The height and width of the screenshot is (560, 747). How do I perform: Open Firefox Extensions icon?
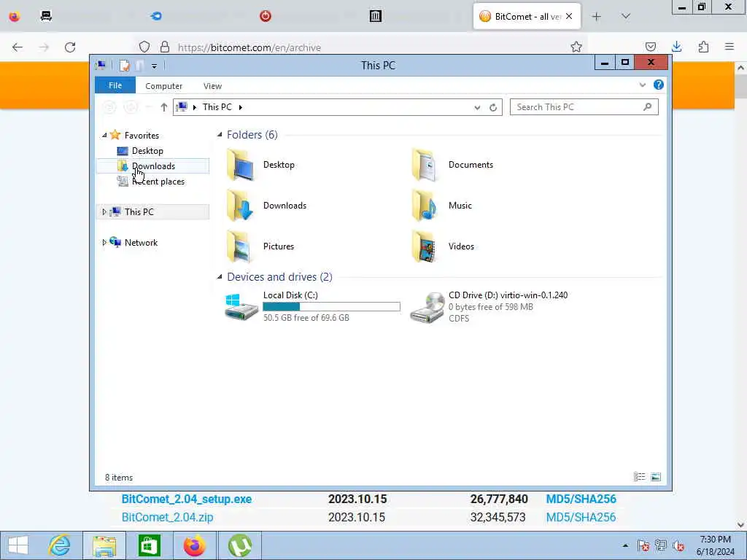click(x=703, y=47)
